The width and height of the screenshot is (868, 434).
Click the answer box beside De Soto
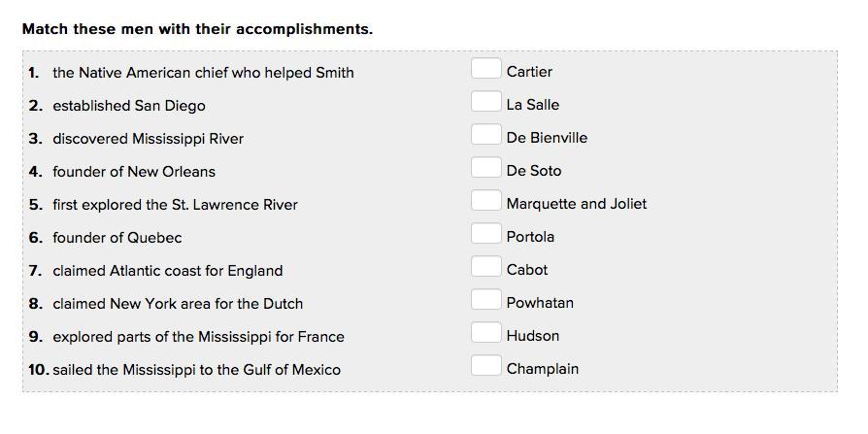pos(485,168)
